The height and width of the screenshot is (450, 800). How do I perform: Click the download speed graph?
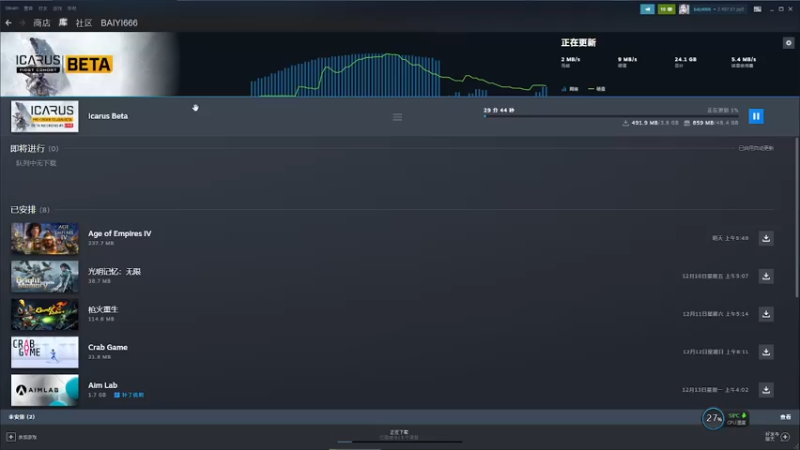click(398, 74)
